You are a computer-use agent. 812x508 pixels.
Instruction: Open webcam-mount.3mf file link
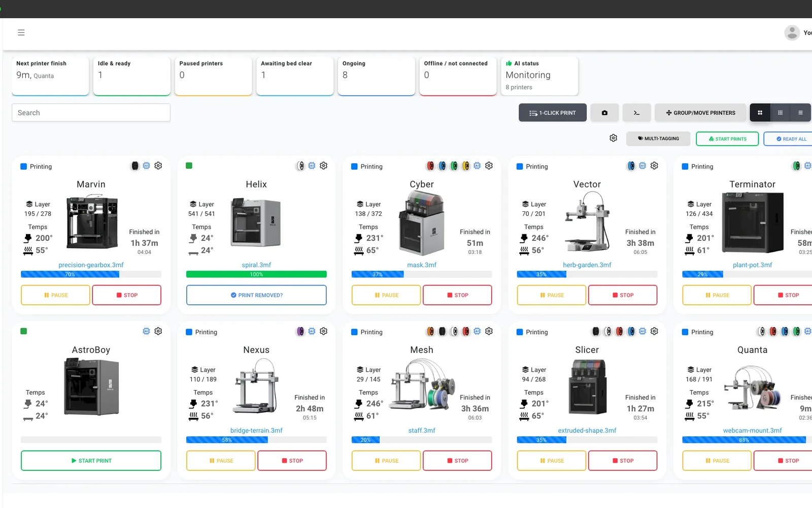click(x=752, y=431)
